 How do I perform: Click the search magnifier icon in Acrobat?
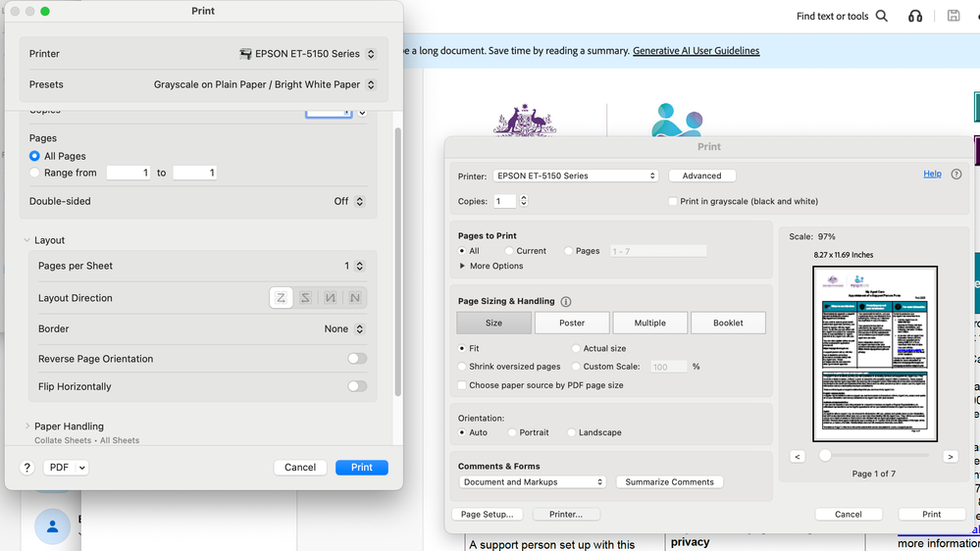[x=881, y=17]
